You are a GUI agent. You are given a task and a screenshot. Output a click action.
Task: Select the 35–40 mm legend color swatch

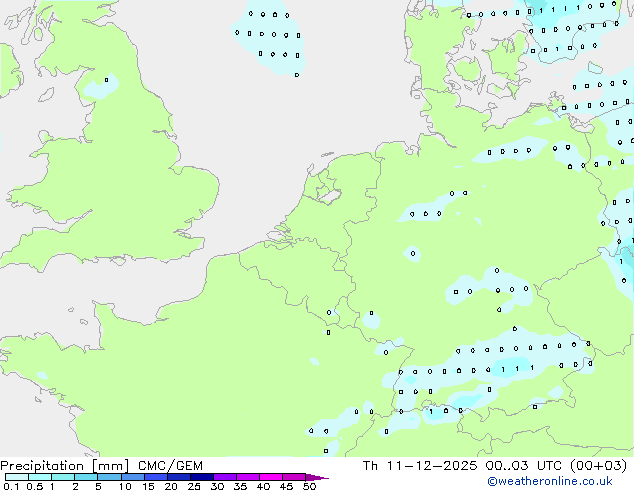click(x=248, y=477)
